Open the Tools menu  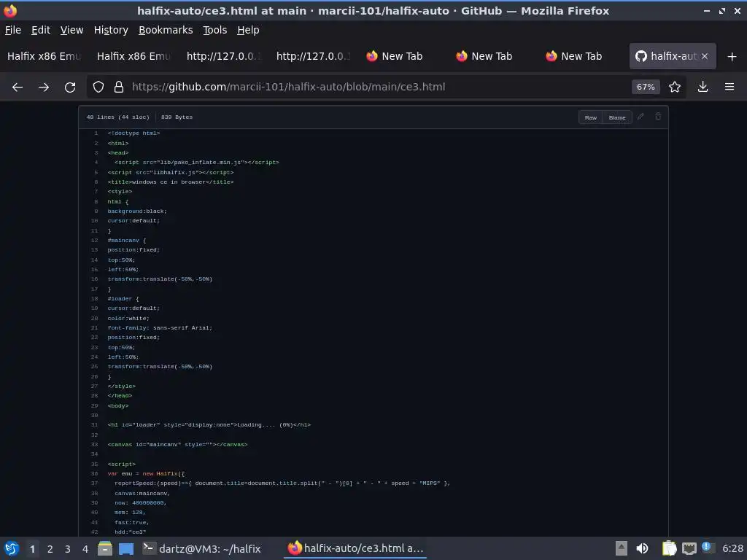click(215, 30)
